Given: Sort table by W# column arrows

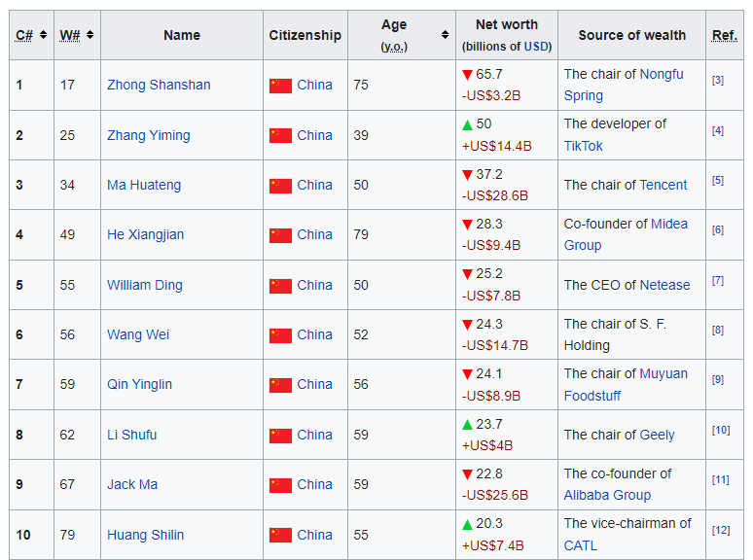Looking at the screenshot, I should (x=90, y=35).
